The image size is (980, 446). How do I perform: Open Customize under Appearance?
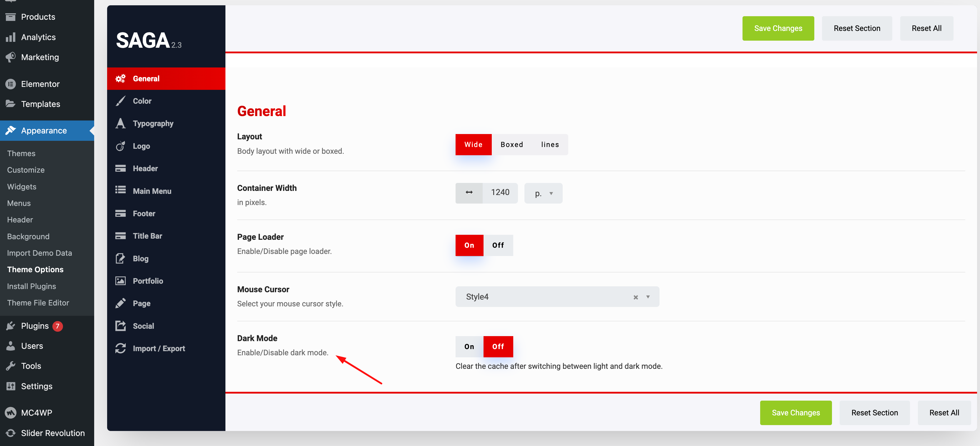click(26, 170)
